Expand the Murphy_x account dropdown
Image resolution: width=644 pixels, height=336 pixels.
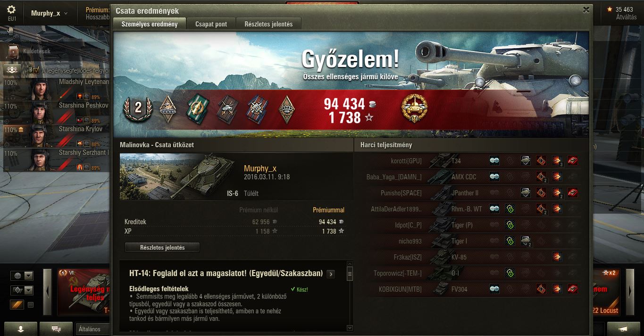pyautogui.click(x=49, y=13)
